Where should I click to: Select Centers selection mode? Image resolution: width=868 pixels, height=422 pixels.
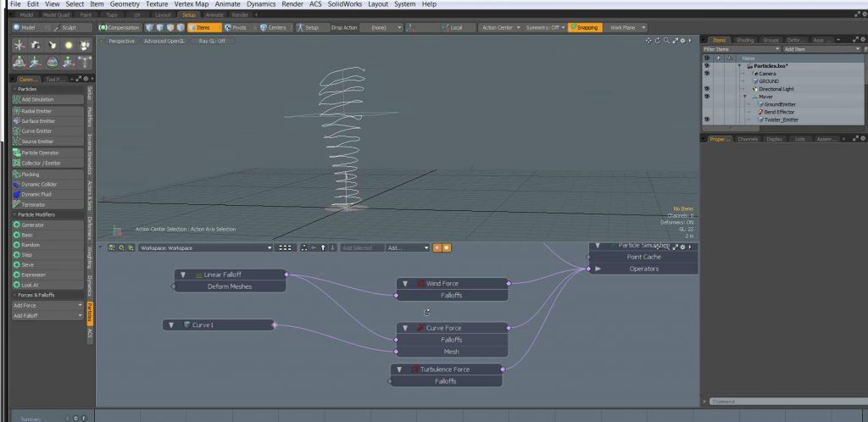coord(276,27)
